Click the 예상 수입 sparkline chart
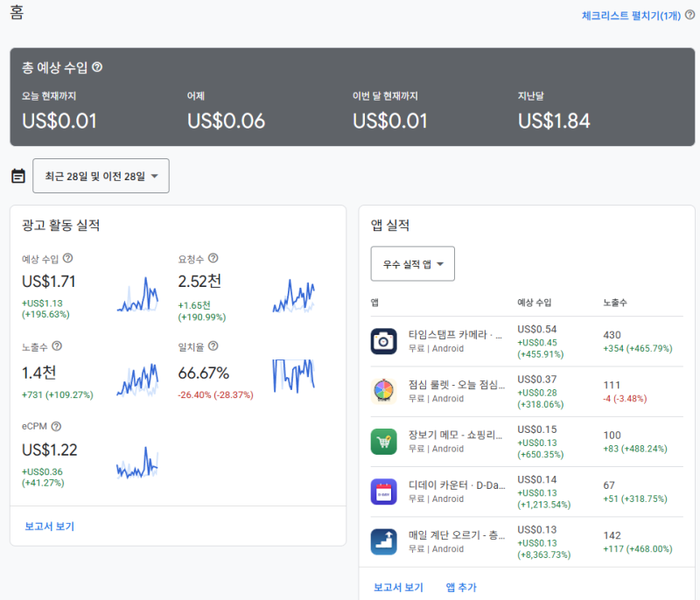The height and width of the screenshot is (600, 700). click(x=137, y=295)
